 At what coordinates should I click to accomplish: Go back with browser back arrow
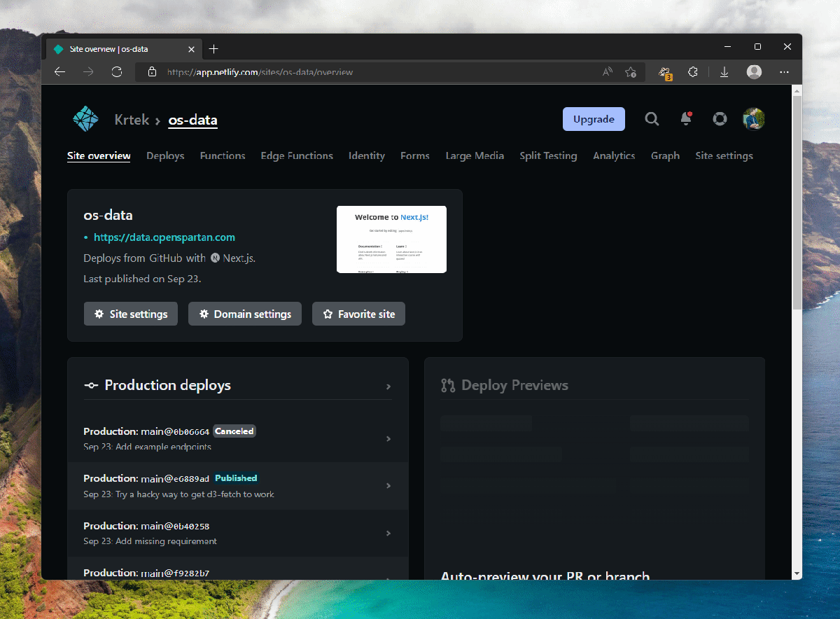[x=59, y=72]
